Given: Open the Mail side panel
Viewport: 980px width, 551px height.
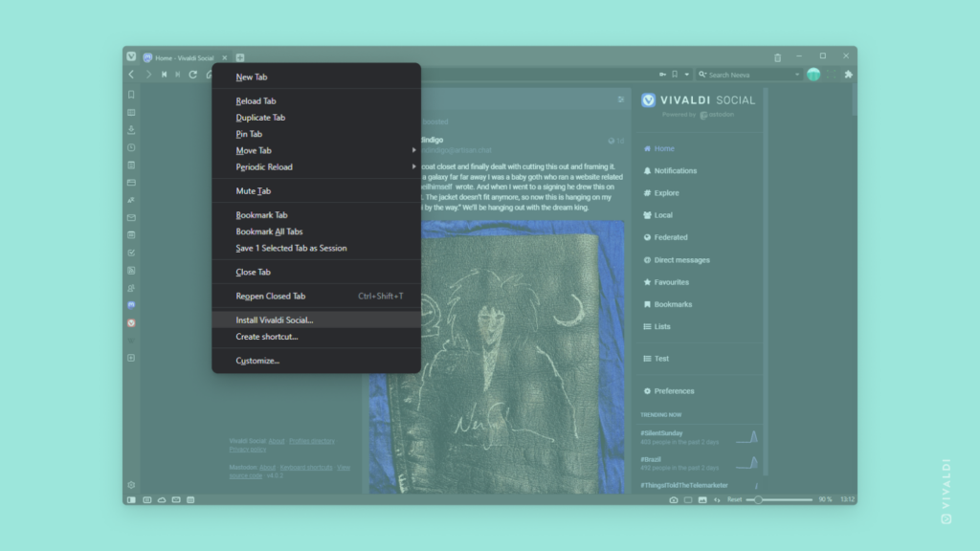Looking at the screenshot, I should click(131, 217).
